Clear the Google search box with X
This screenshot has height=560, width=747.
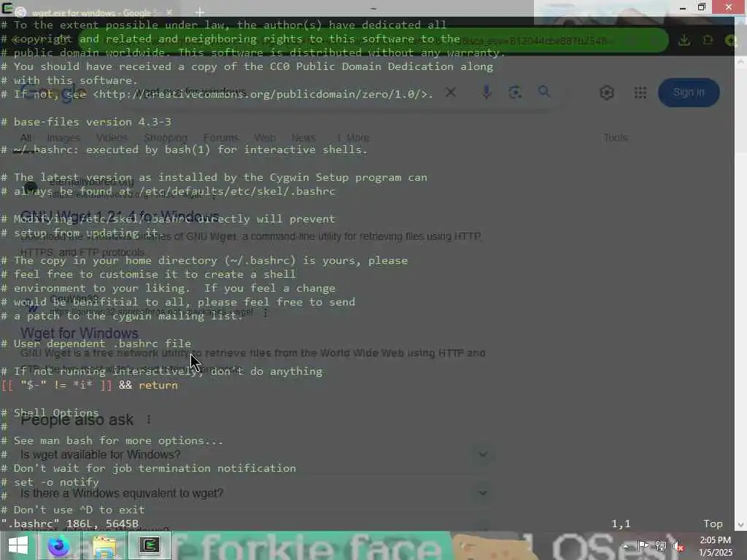[x=450, y=92]
